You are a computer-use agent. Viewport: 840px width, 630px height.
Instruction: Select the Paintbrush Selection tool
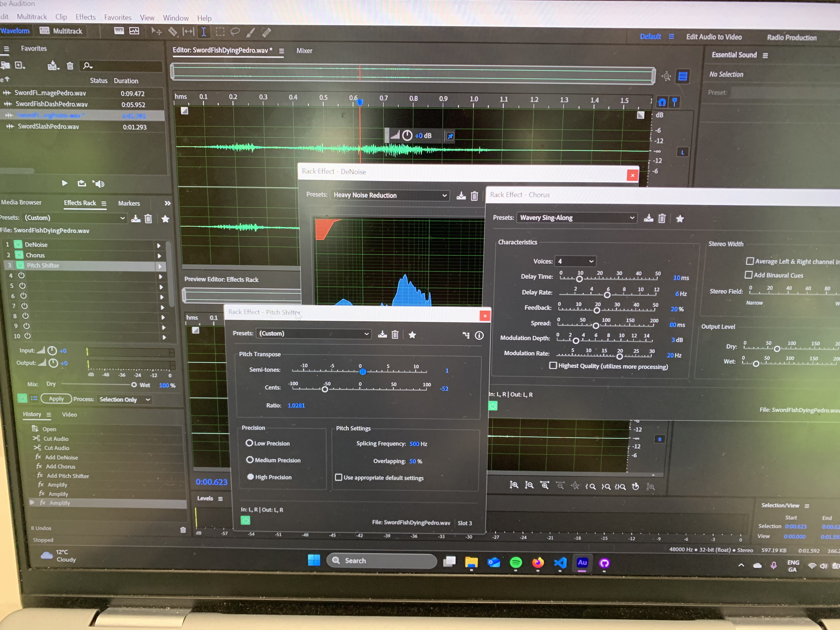tap(251, 33)
